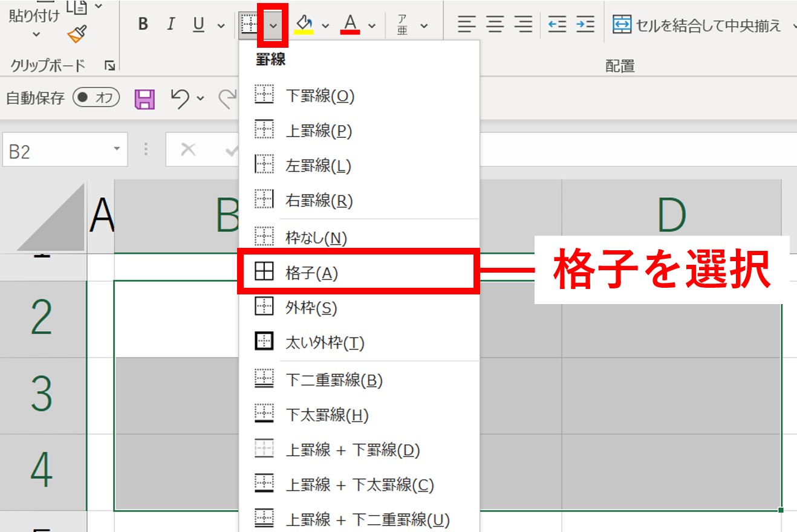Click the Borders button icon

tap(250, 24)
